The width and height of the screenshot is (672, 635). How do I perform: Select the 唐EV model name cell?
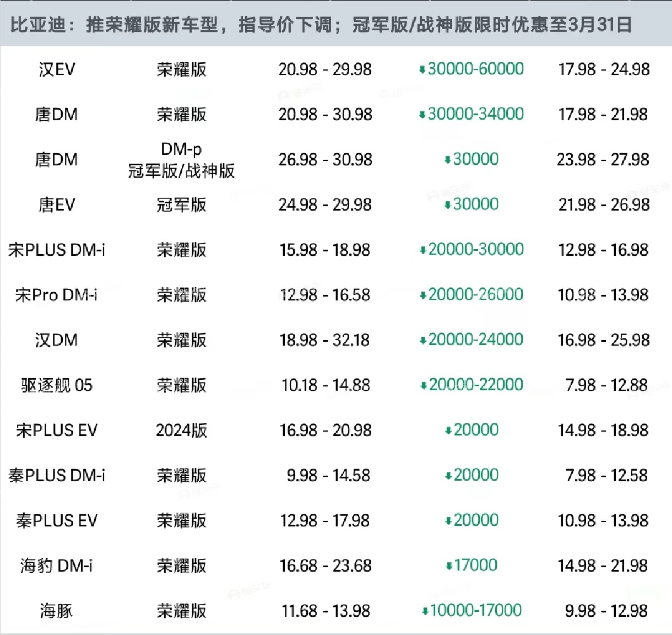57,205
